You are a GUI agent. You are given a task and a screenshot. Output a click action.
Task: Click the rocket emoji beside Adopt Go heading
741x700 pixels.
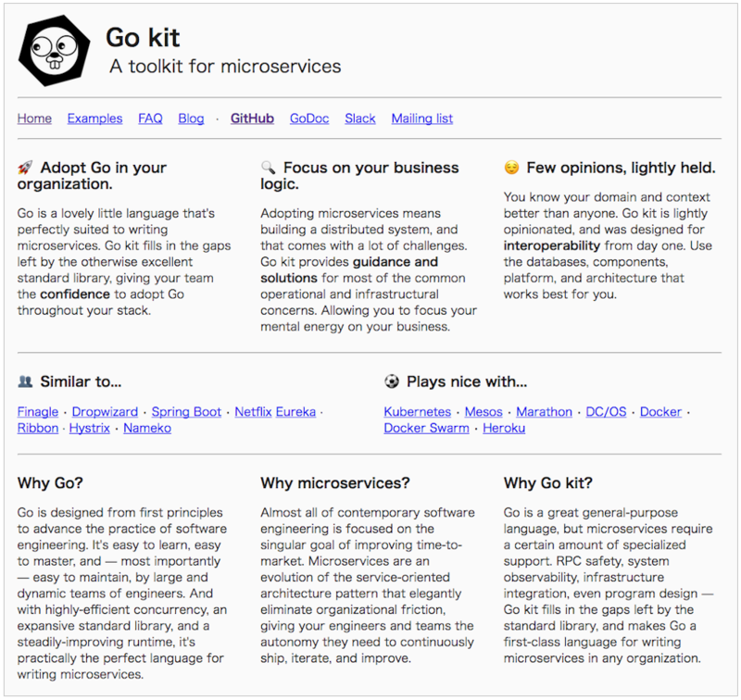pos(25,168)
